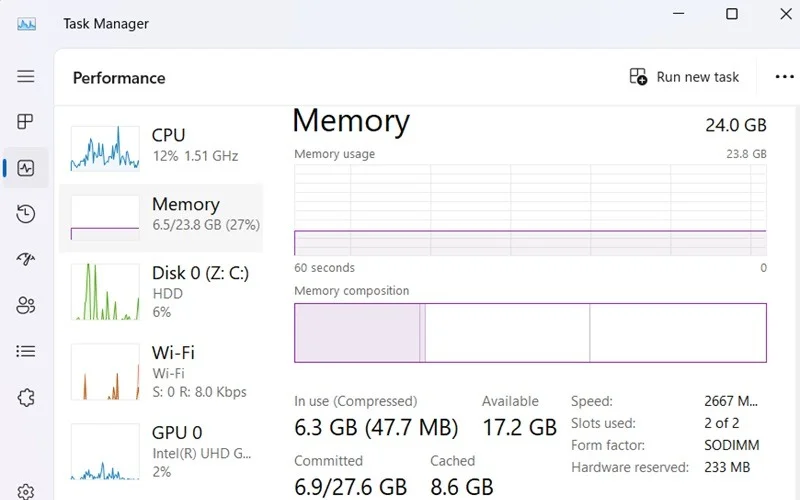Click the Task Manager app icon in title bar

click(26, 24)
